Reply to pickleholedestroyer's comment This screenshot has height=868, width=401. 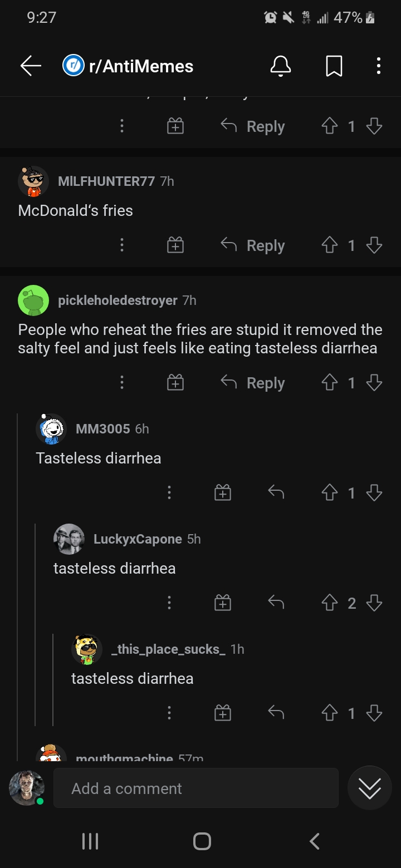click(253, 383)
